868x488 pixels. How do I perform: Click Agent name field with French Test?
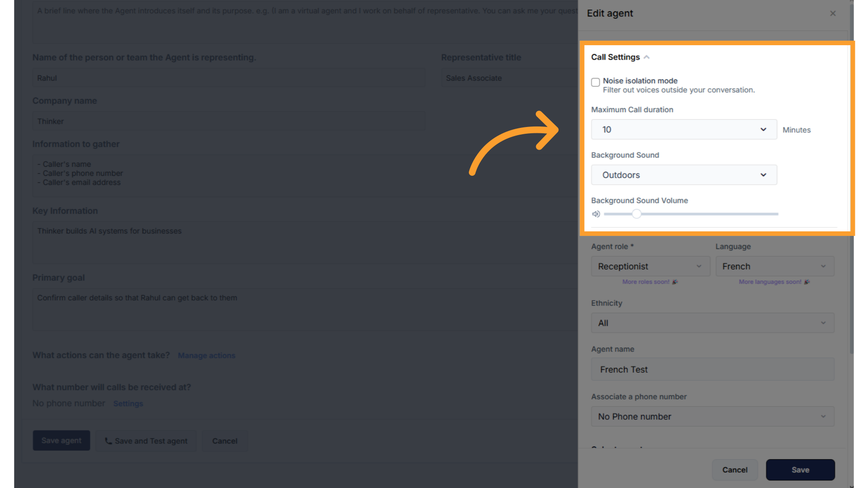click(712, 370)
